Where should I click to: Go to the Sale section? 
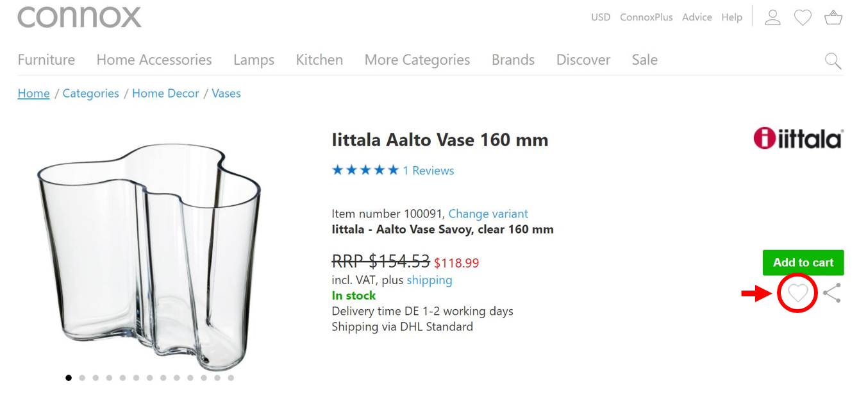pos(644,60)
